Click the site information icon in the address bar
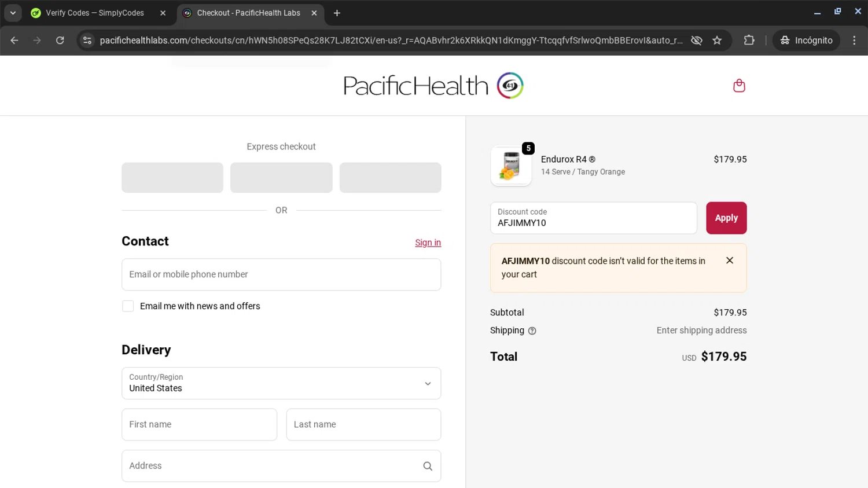Image resolution: width=868 pixels, height=488 pixels. [87, 41]
